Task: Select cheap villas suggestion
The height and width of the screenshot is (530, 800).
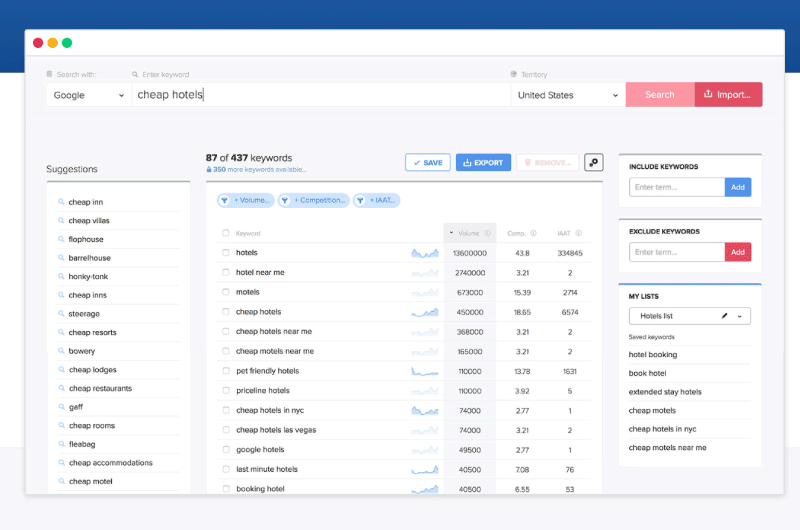Action: (x=89, y=220)
